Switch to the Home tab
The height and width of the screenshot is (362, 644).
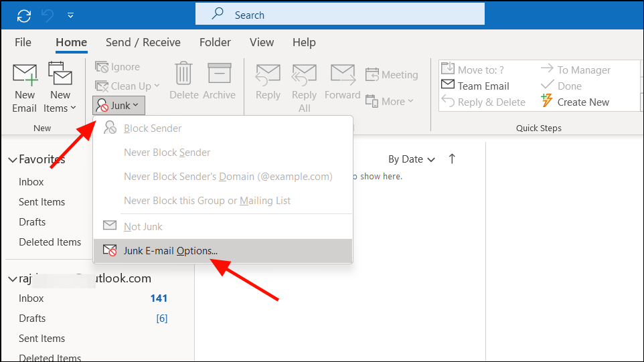pyautogui.click(x=72, y=42)
